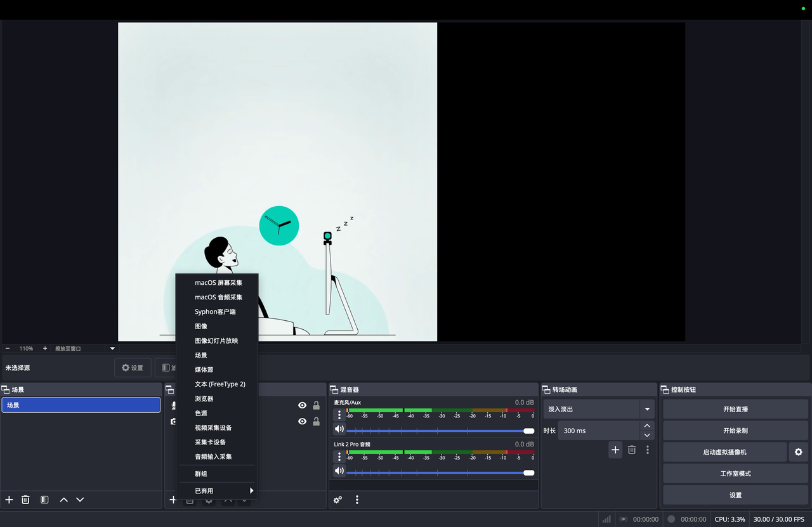812x527 pixels.
Task: Click the trash icon in the 场景 panel
Action: pyautogui.click(x=25, y=500)
